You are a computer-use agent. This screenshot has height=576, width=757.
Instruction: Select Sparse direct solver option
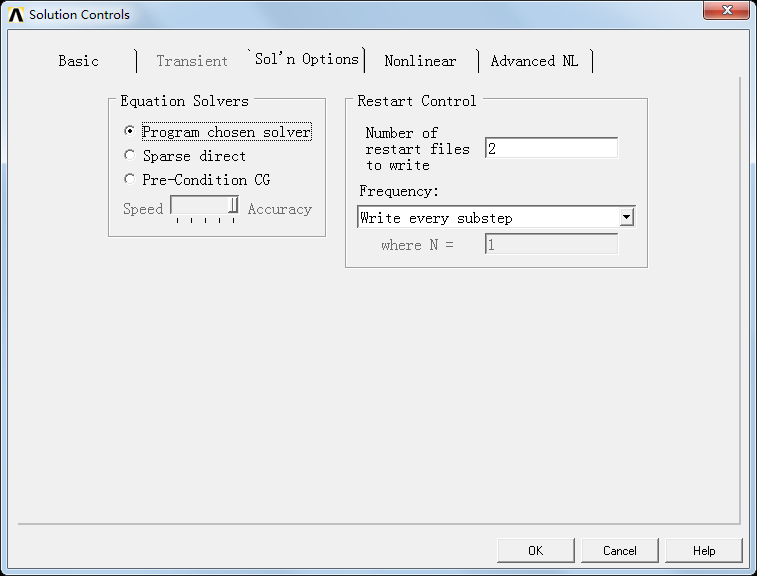tap(130, 155)
